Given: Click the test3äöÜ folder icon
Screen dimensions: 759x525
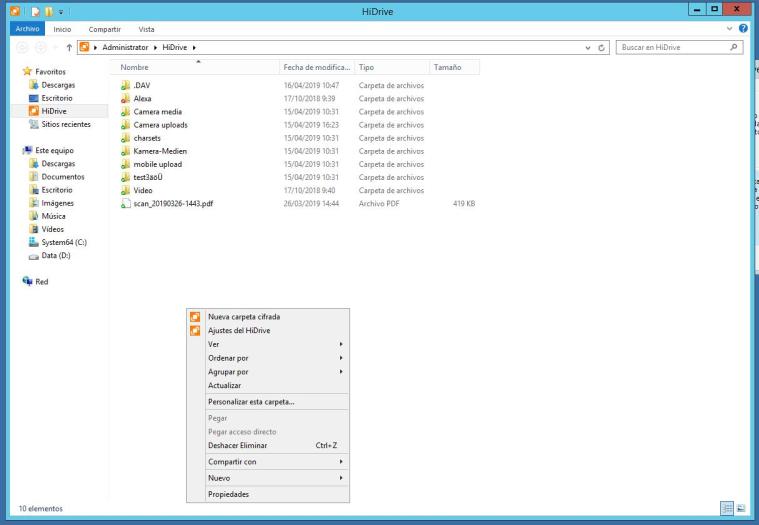Looking at the screenshot, I should [x=125, y=177].
